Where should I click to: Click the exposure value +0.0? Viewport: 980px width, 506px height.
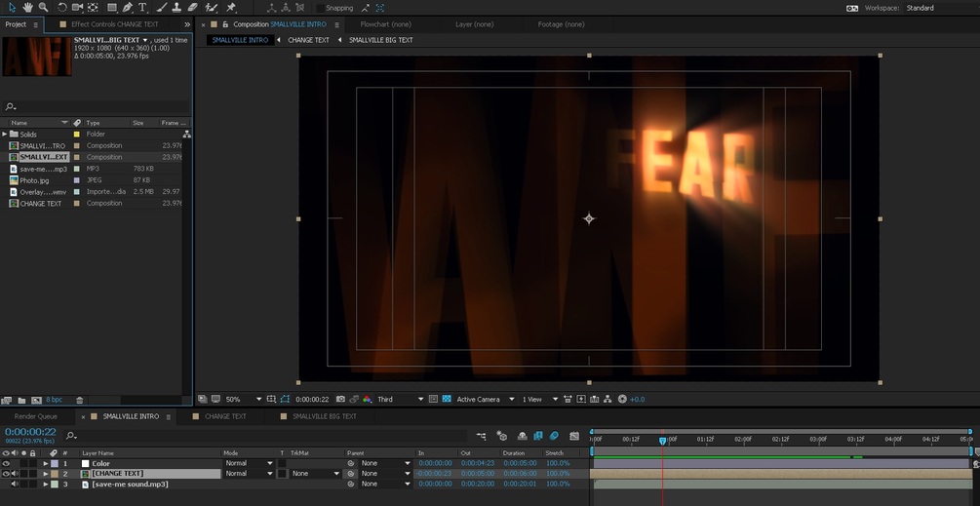(637, 399)
